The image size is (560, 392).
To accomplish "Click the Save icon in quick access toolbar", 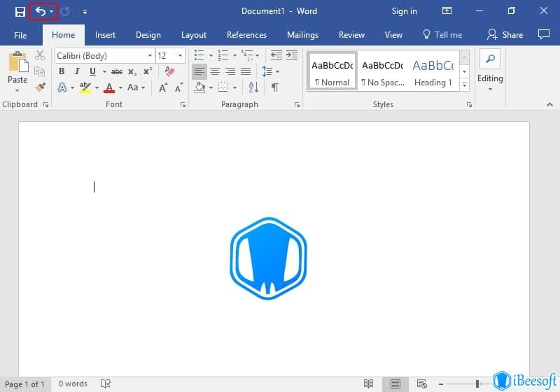I will click(20, 11).
